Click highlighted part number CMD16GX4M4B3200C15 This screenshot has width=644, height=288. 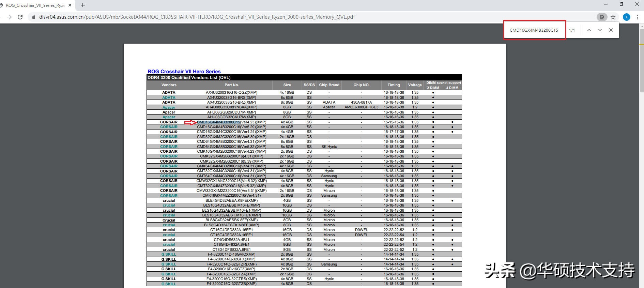219,122
